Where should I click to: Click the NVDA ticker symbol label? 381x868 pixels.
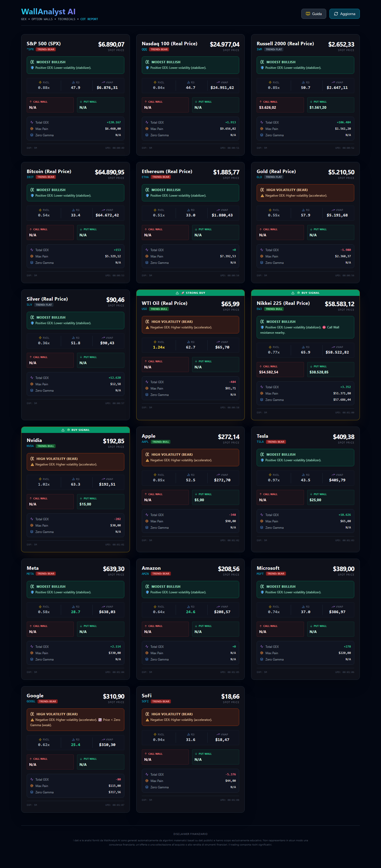30,446
